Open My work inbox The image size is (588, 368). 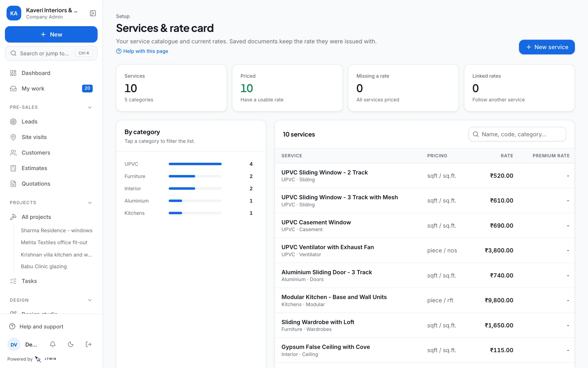[51, 89]
